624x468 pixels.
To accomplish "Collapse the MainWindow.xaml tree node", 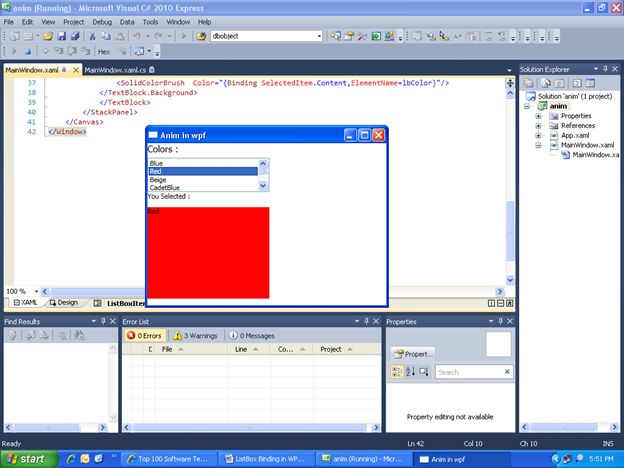I will (538, 145).
